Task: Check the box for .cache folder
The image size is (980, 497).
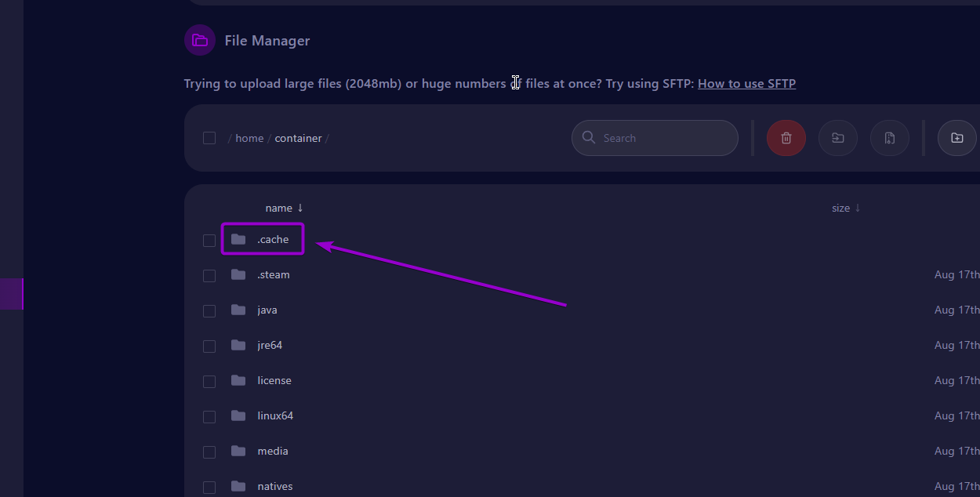Action: pos(209,241)
